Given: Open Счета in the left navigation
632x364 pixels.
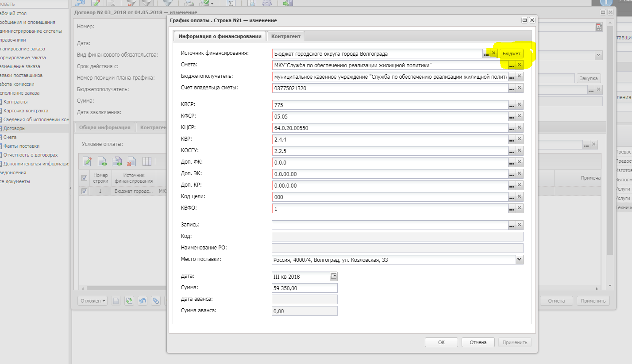Looking at the screenshot, I should [10, 137].
